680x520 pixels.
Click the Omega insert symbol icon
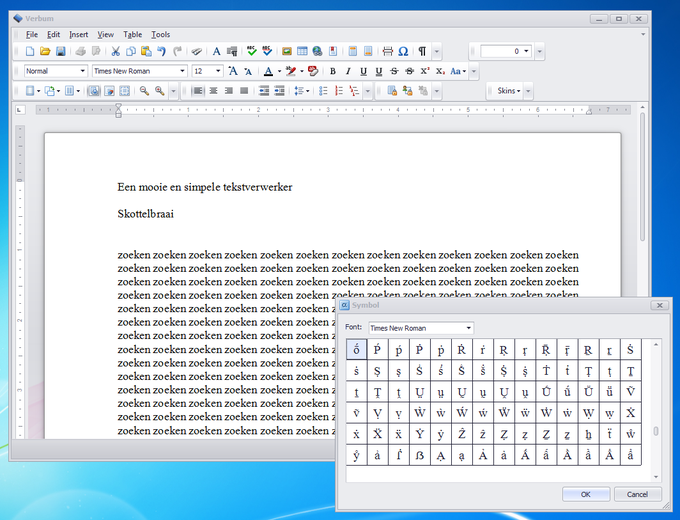coord(403,51)
